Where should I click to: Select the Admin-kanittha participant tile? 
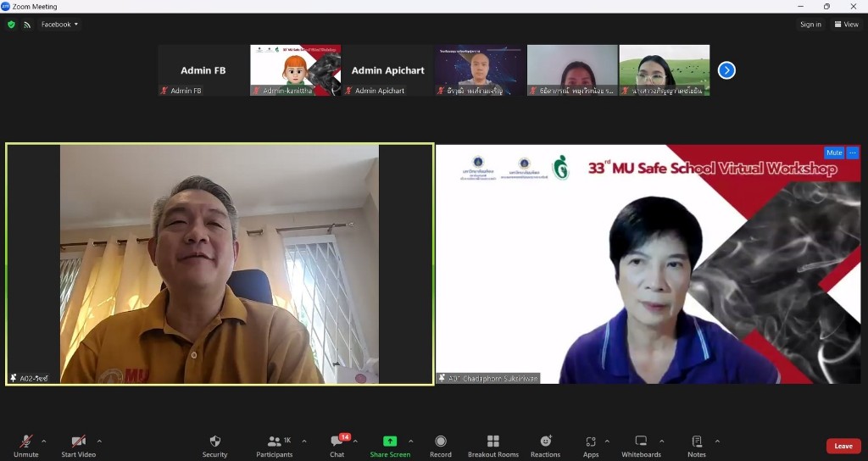pos(296,70)
